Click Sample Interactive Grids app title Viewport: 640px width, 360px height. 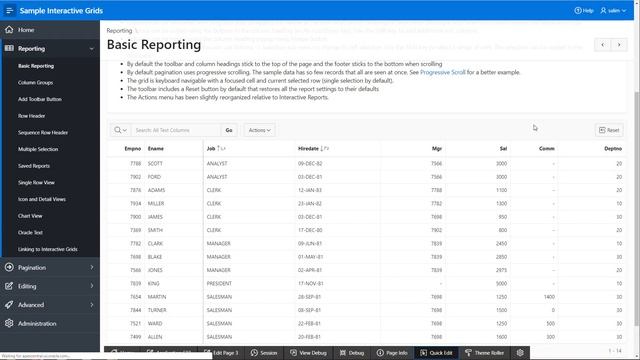[61, 11]
